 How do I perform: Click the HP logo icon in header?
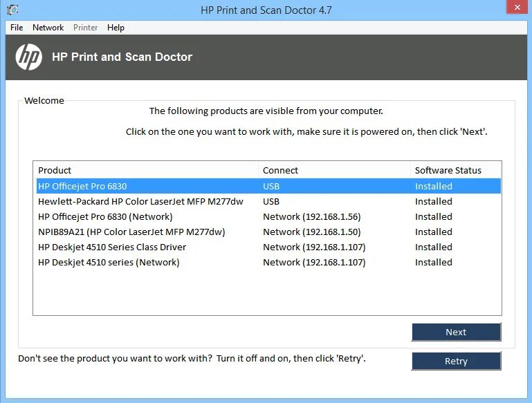(x=29, y=57)
